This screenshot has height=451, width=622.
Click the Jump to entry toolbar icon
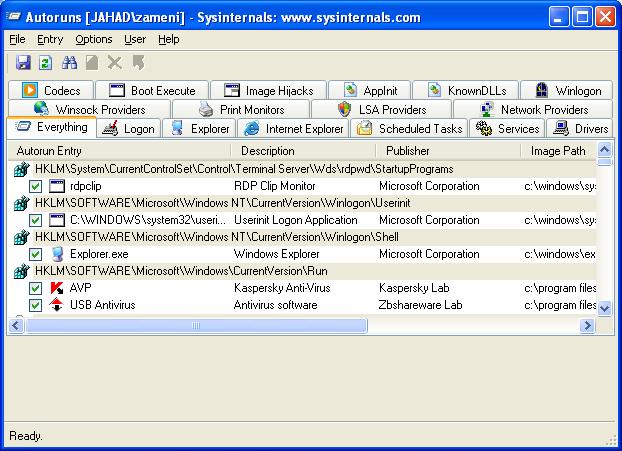tap(138, 63)
